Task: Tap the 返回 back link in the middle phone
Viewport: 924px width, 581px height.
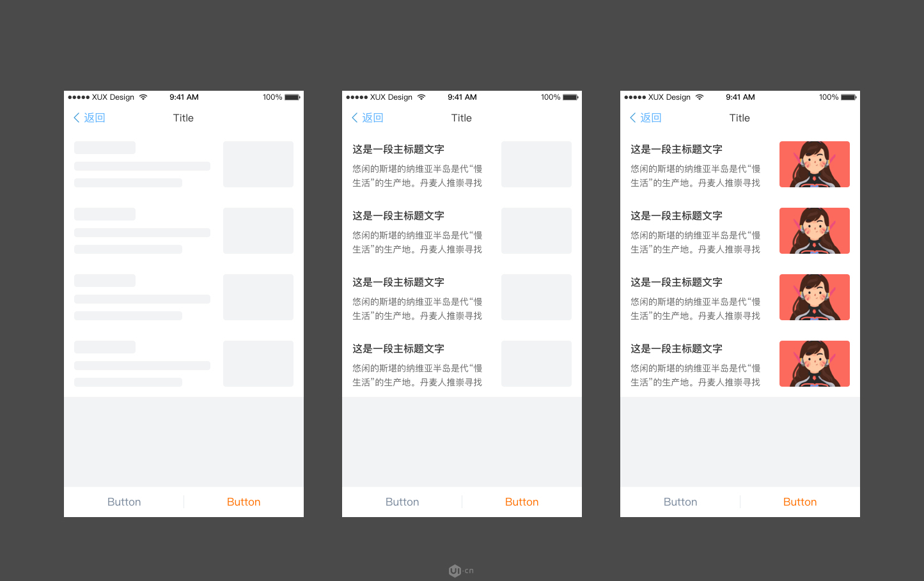Action: pyautogui.click(x=368, y=118)
